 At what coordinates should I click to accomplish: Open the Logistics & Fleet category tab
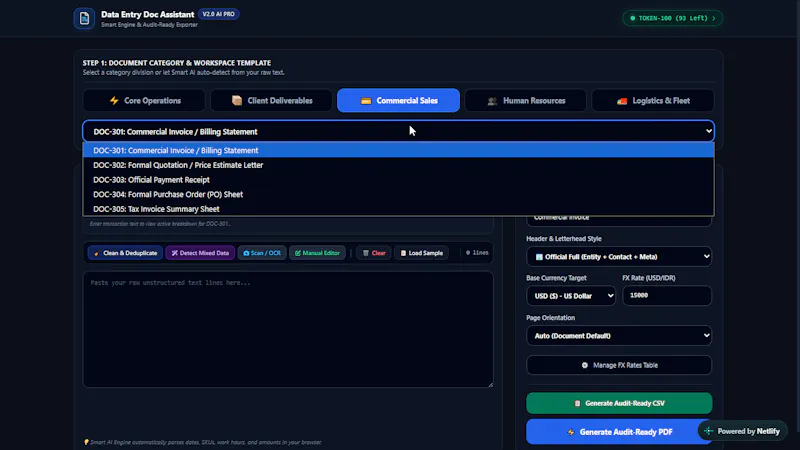(653, 101)
